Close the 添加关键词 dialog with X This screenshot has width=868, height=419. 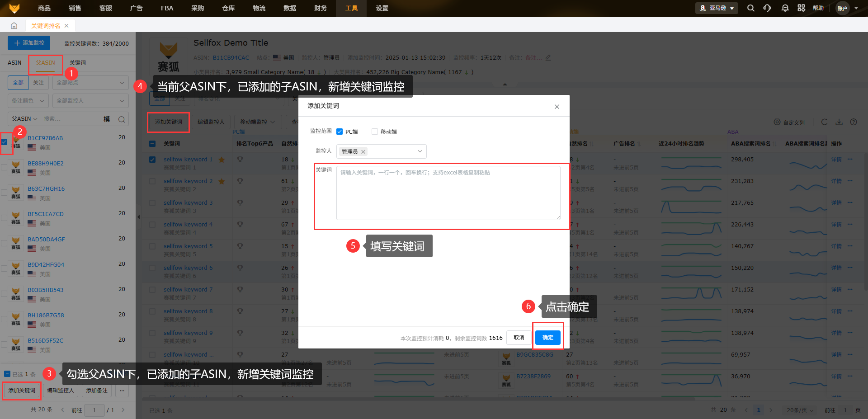(557, 107)
